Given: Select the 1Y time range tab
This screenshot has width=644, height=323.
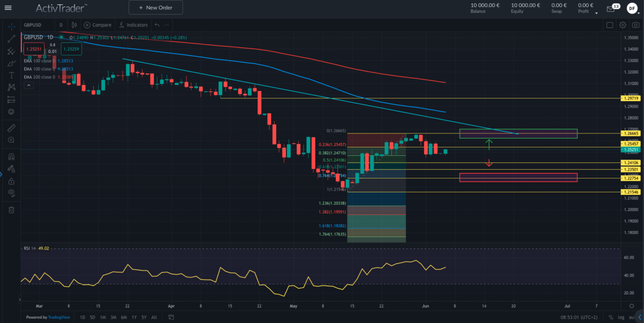Looking at the screenshot, I should click(134, 317).
